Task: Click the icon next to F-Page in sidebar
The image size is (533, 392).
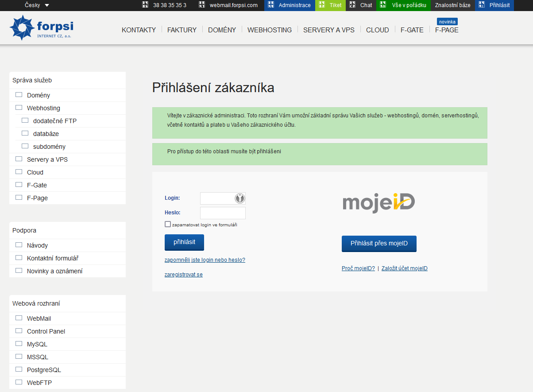Action: (19, 198)
